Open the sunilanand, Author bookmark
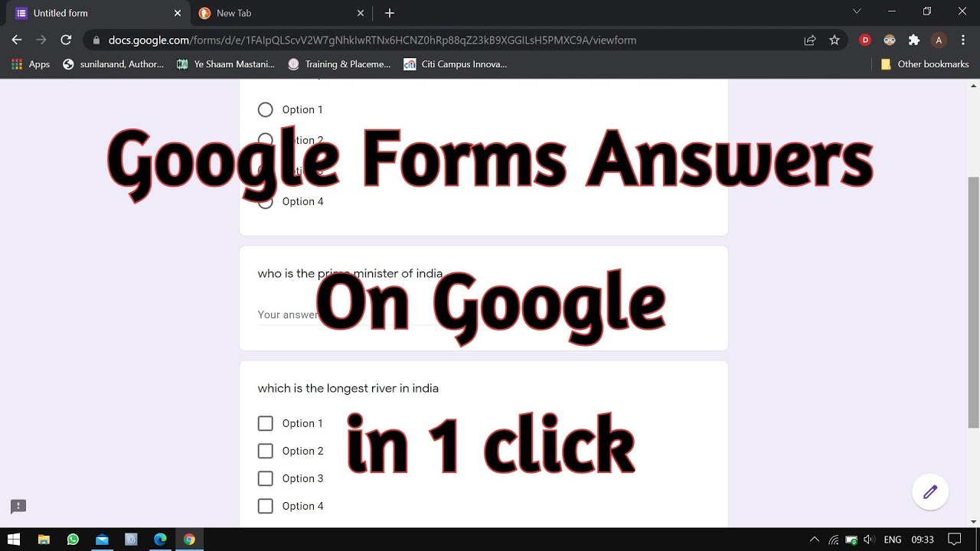This screenshot has height=551, width=980. [x=113, y=64]
